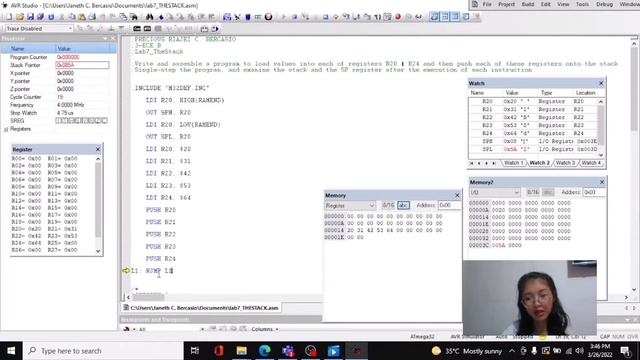Open the Edit menu

[546, 4]
